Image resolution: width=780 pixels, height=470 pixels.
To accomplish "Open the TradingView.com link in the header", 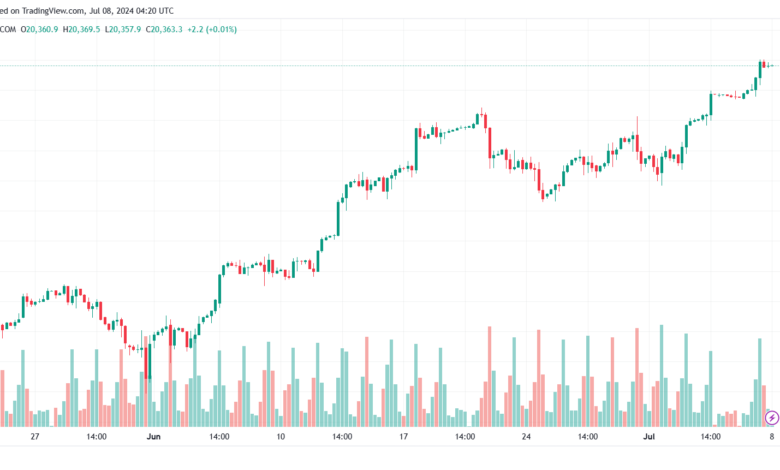I will coord(54,10).
